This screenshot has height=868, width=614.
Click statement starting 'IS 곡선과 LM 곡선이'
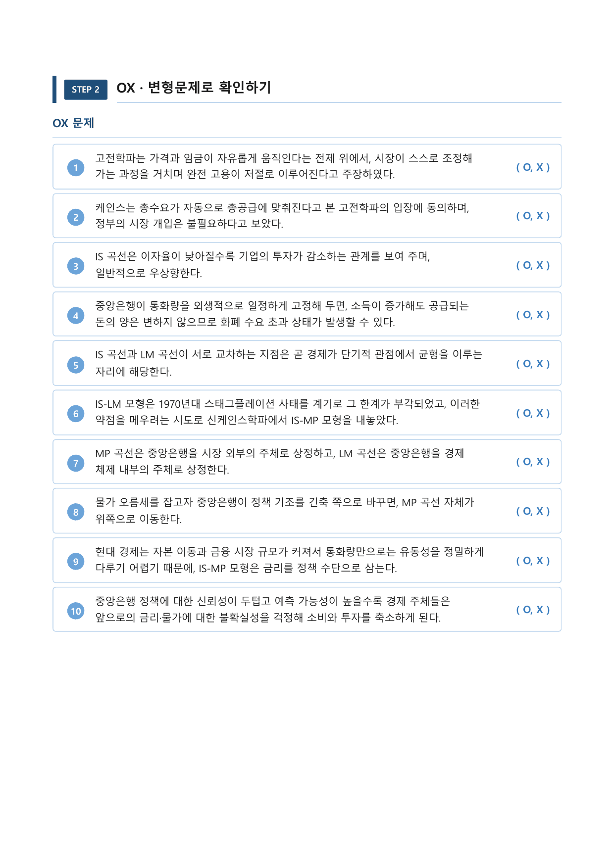click(x=289, y=363)
